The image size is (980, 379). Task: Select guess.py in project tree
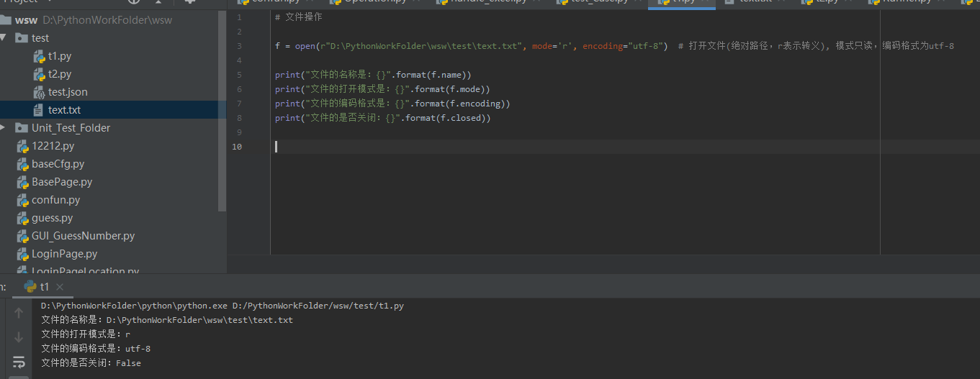click(53, 218)
